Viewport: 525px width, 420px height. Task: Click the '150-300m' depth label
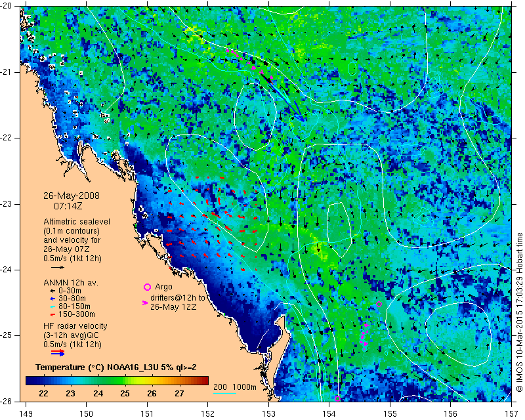76,315
